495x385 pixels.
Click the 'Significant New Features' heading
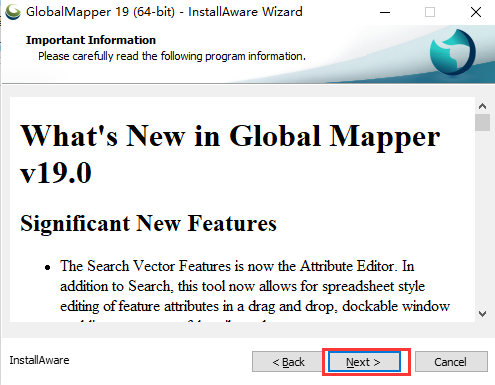click(x=148, y=223)
